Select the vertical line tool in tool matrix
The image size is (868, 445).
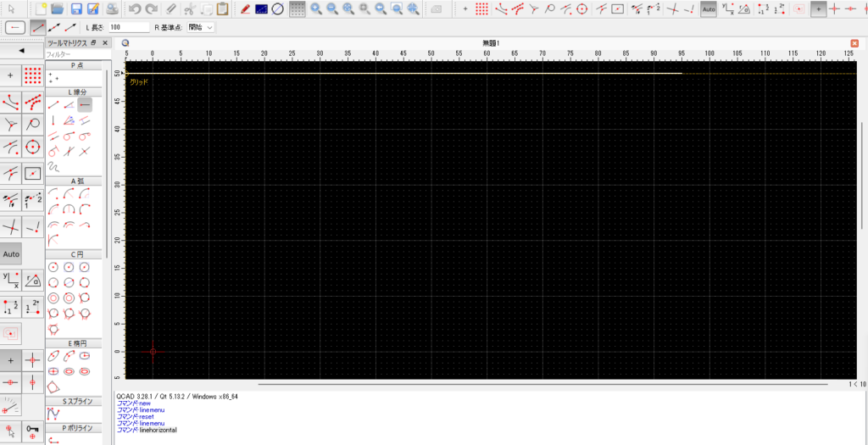click(x=53, y=120)
